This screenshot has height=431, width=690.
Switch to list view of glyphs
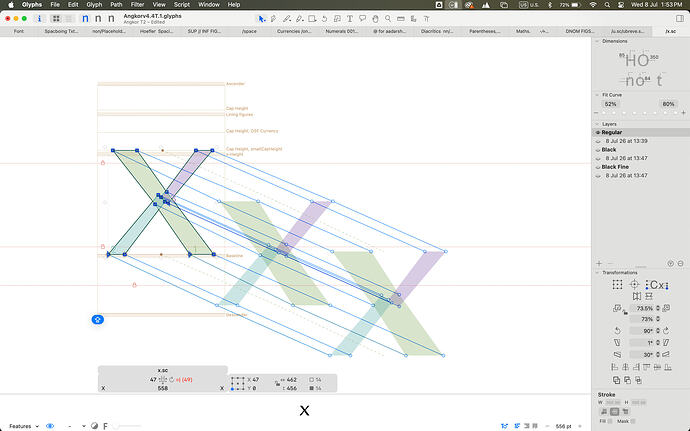coord(69,18)
